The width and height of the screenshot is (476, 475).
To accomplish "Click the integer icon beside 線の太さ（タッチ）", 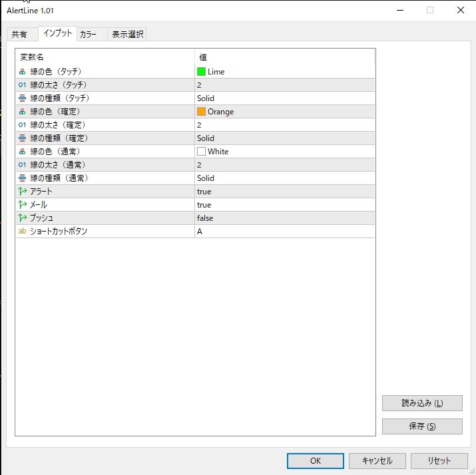I will tap(22, 85).
